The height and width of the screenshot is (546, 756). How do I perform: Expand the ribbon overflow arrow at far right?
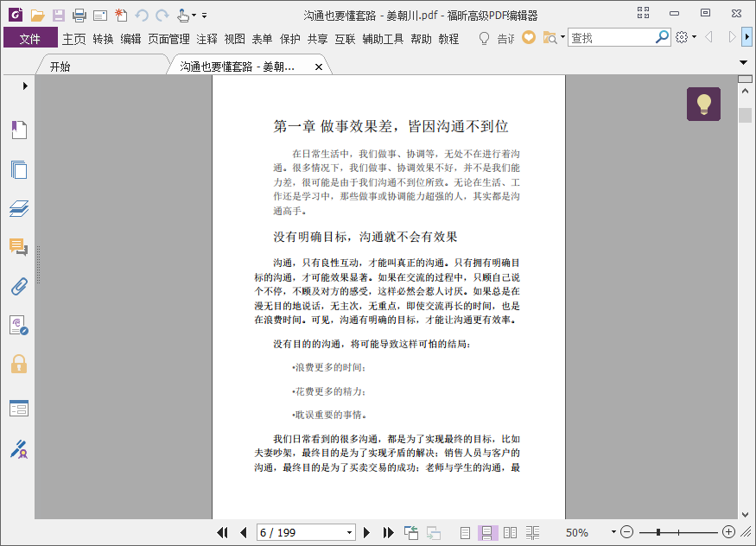(747, 37)
